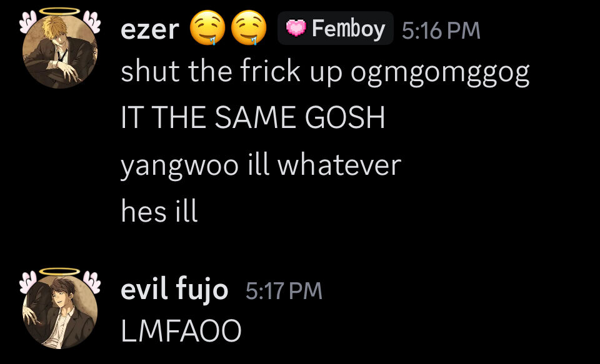Screen dimensions: 600x364
Task: Click the evil fujo username
Action: click(x=174, y=290)
